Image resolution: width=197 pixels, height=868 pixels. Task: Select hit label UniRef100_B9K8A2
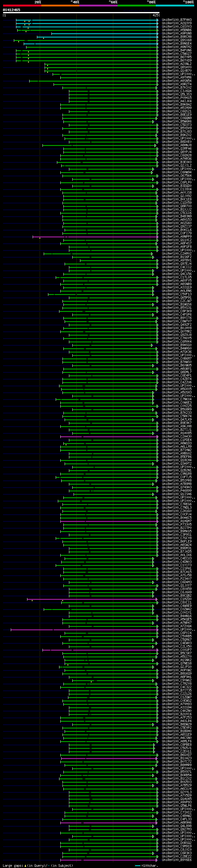(x=177, y=104)
